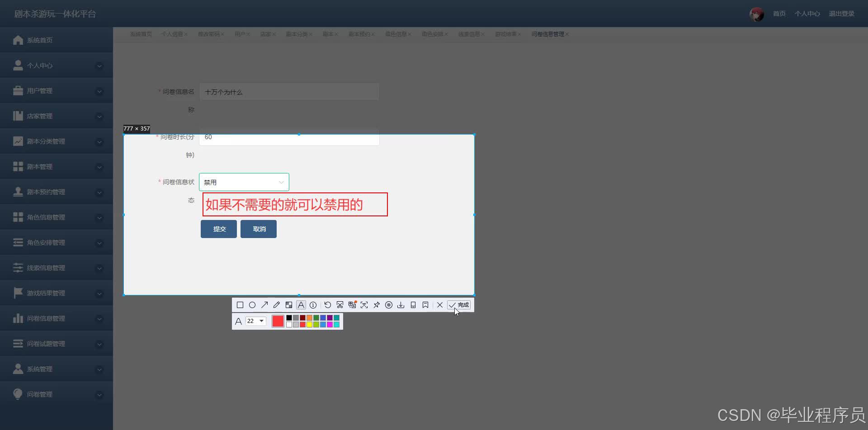Viewport: 868px width, 430px height.
Task: Select the mosaic blur tool
Action: tap(289, 305)
